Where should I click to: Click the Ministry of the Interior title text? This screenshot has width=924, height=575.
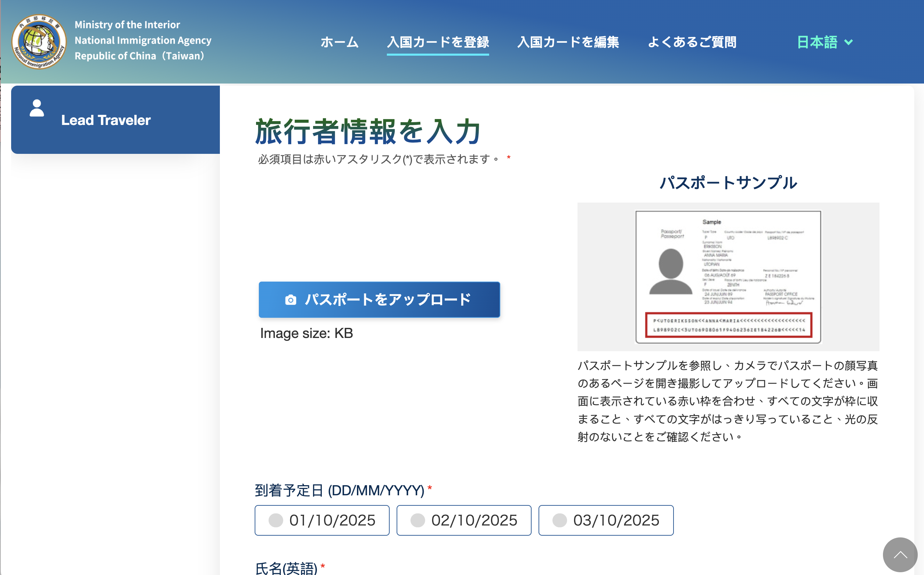coord(127,25)
